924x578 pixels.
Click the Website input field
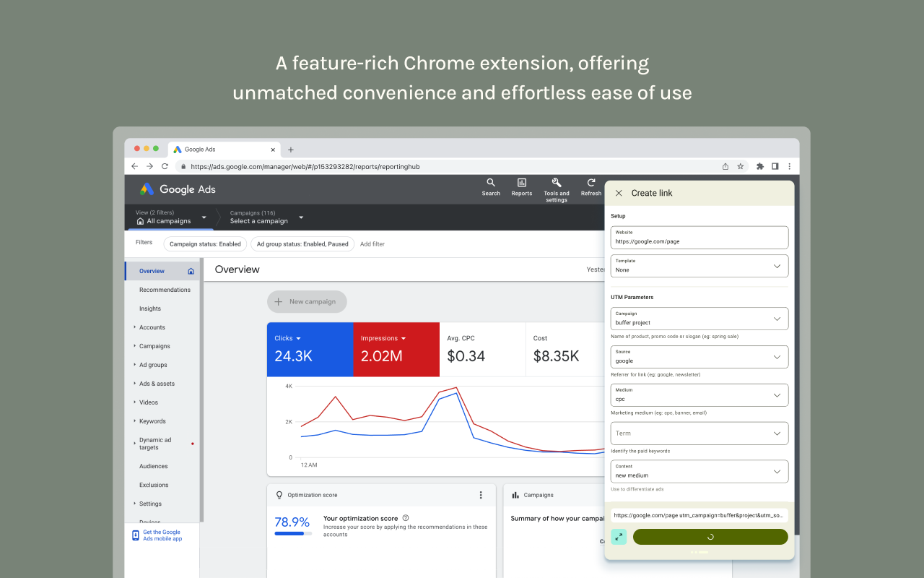(x=699, y=238)
